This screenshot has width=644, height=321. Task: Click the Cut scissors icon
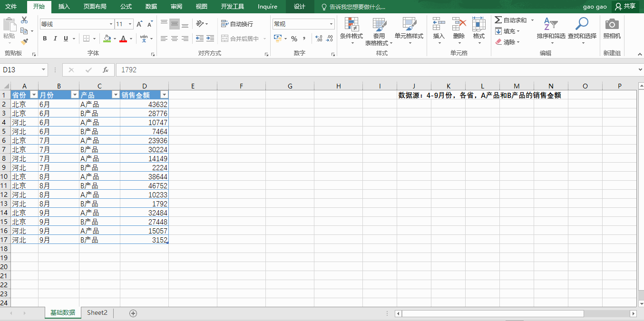(24, 20)
